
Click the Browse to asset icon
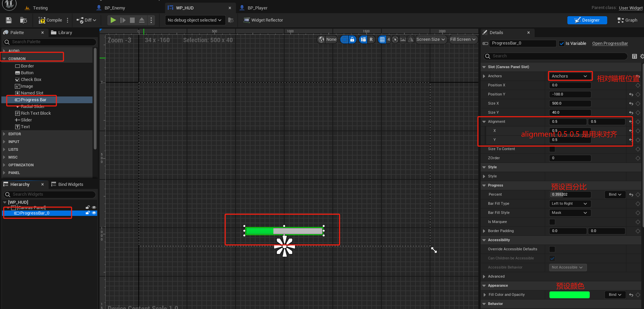click(x=23, y=20)
